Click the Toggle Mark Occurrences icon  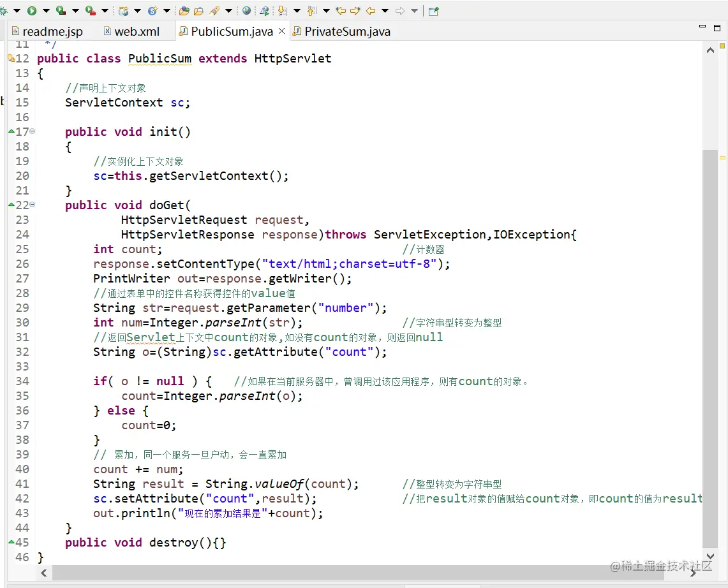point(264,11)
